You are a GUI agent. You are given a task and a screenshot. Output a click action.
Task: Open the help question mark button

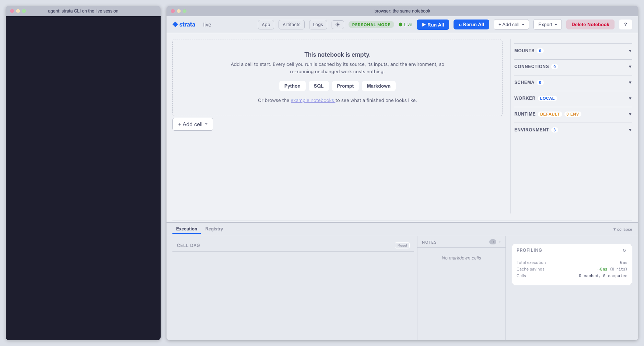click(626, 25)
